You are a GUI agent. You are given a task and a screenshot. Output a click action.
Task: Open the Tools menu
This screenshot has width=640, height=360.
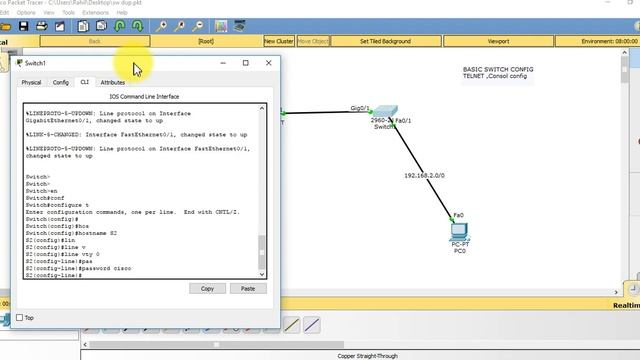coord(68,13)
